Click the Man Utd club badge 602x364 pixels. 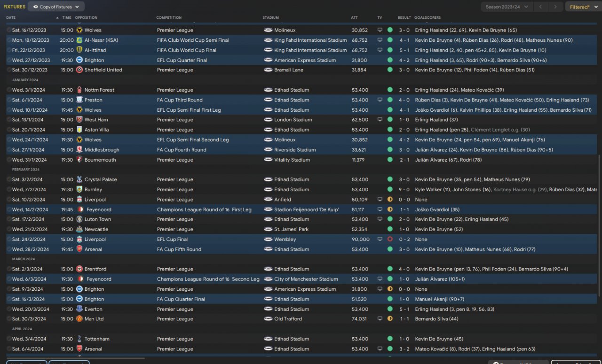(x=79, y=319)
